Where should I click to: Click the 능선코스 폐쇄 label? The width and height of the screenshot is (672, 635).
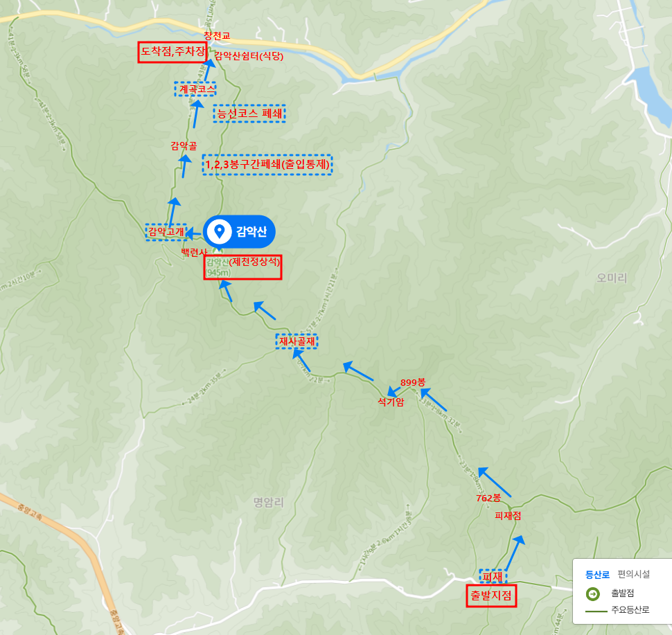249,114
